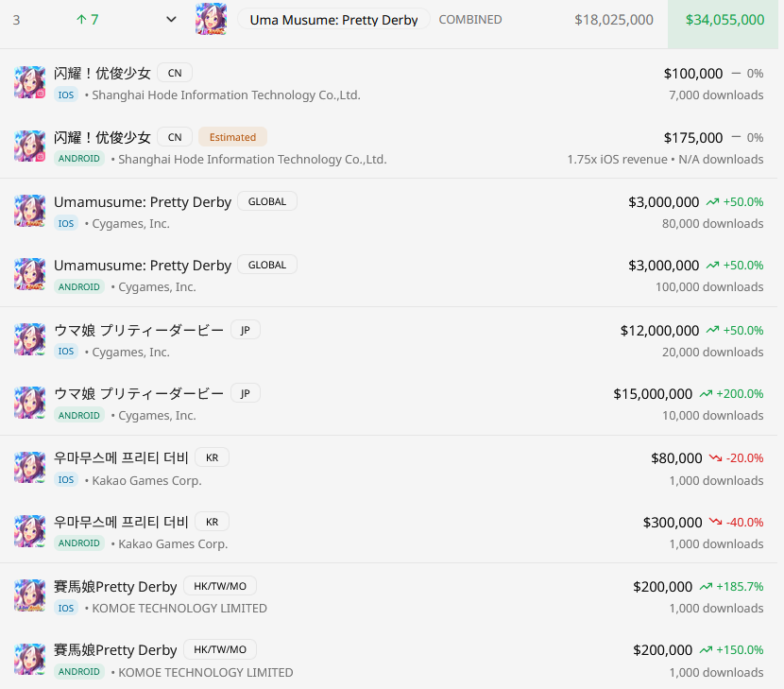The width and height of the screenshot is (784, 689).
Task: Open the HK/TW/MO Android app icon
Action: 30,660
